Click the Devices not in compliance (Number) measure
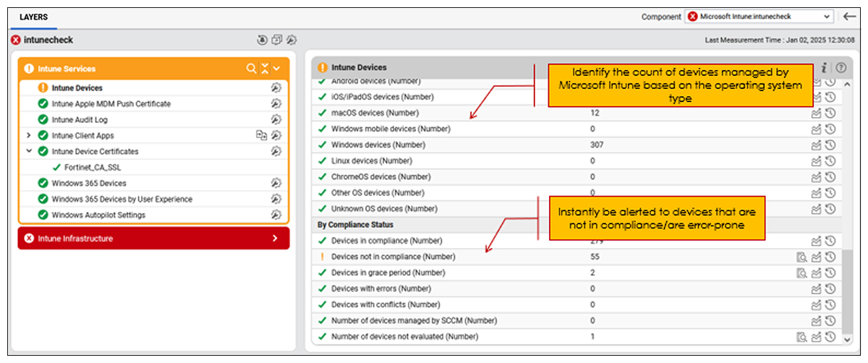Image resolution: width=868 pixels, height=363 pixels. pos(394,257)
